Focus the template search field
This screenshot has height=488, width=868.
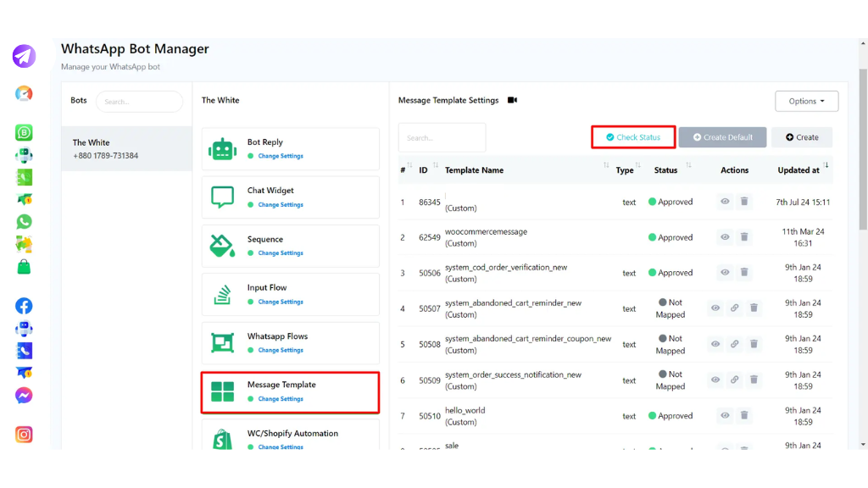click(442, 138)
